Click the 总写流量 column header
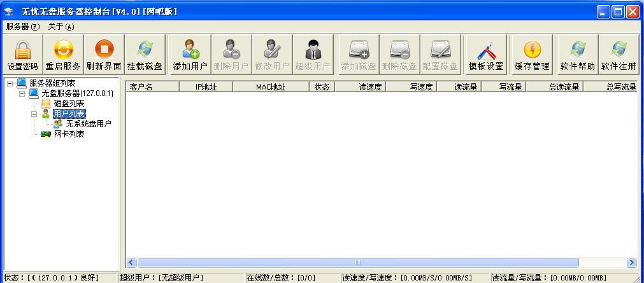 [x=610, y=86]
